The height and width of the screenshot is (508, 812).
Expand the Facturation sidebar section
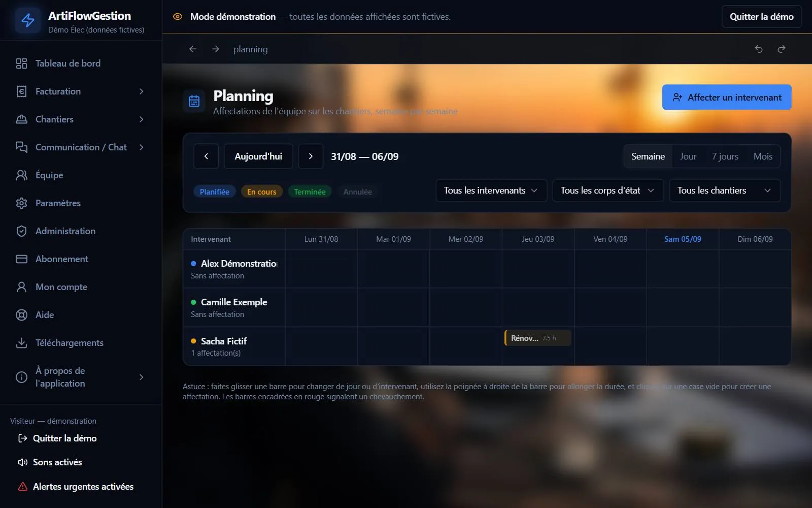pyautogui.click(x=81, y=91)
